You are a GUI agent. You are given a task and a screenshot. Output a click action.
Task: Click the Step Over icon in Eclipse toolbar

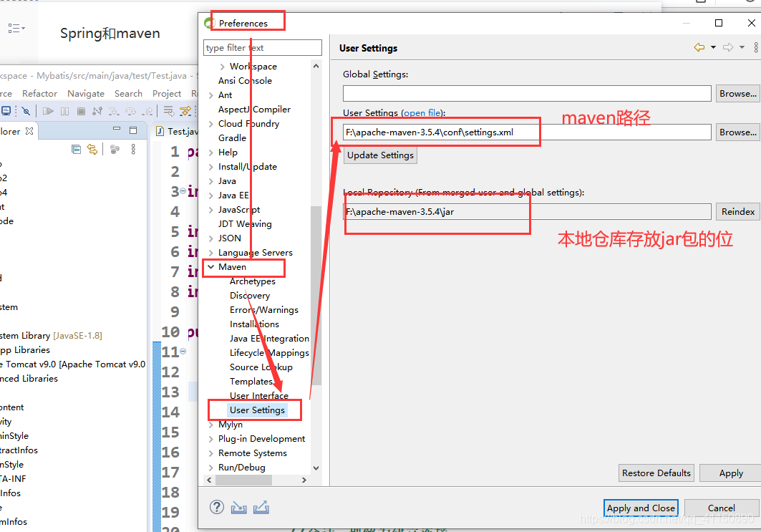130,112
